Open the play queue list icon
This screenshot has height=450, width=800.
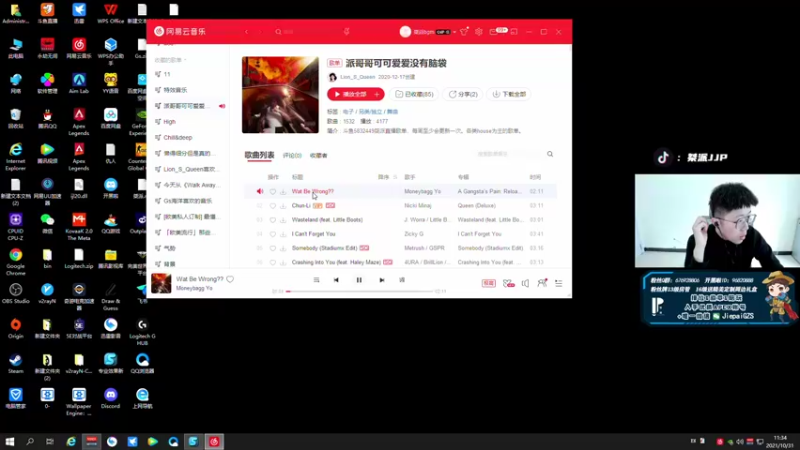point(559,283)
